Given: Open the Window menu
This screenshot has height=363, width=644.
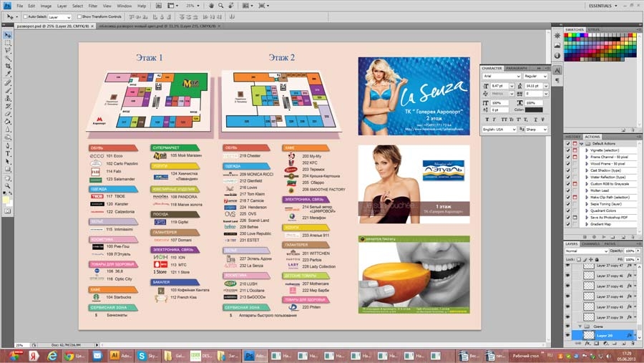Looking at the screenshot, I should 124,6.
